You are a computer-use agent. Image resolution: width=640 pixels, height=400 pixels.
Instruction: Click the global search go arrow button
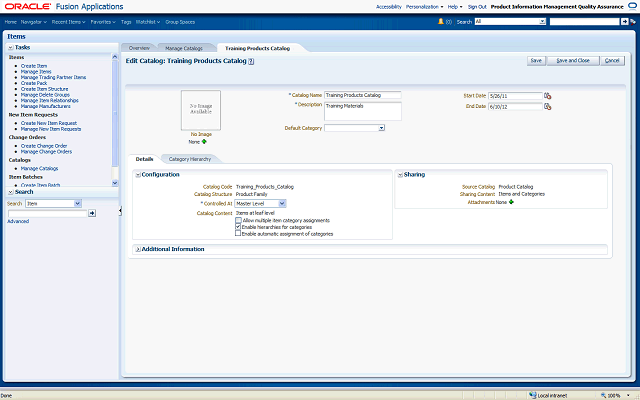coord(625,20)
